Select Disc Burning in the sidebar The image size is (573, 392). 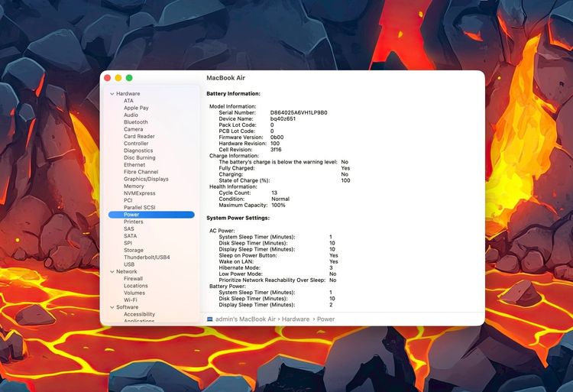(x=140, y=158)
